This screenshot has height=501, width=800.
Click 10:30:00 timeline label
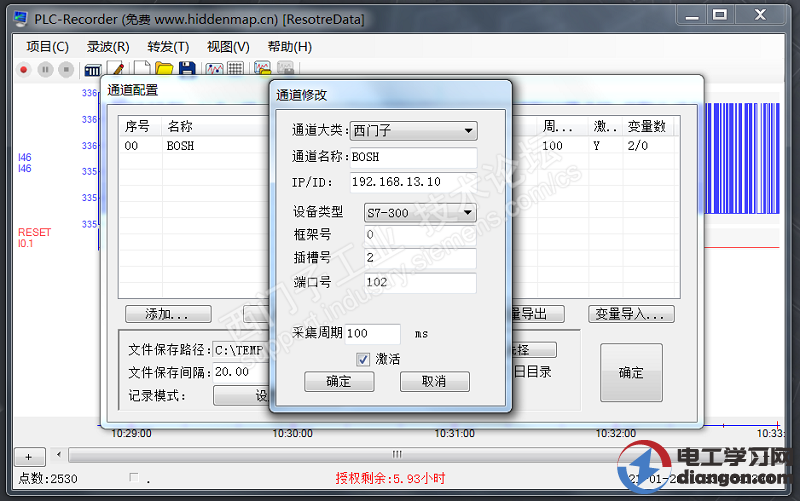click(292, 434)
